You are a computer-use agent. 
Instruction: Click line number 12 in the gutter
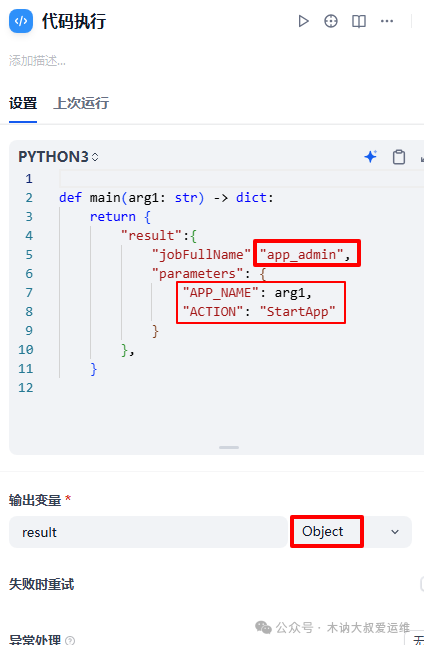click(x=25, y=387)
